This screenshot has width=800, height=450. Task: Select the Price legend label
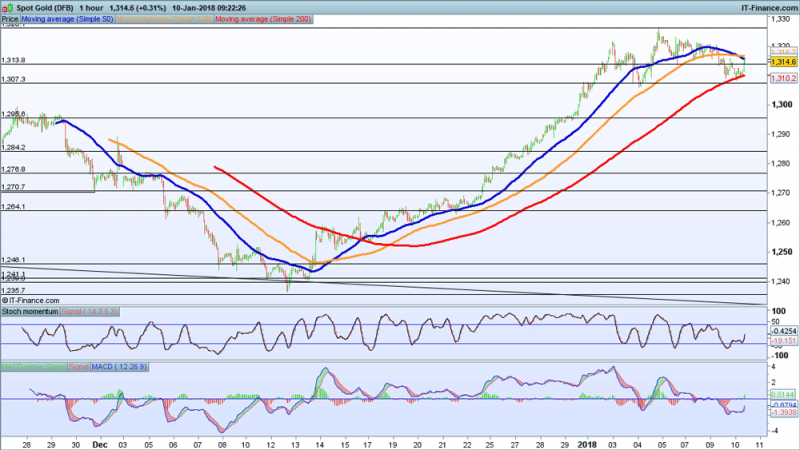(x=9, y=19)
